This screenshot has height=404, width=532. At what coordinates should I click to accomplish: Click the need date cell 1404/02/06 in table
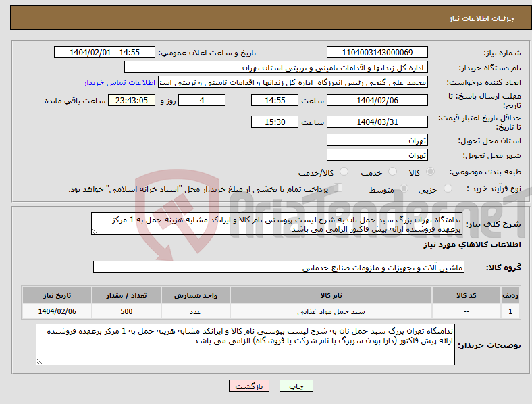(x=57, y=311)
